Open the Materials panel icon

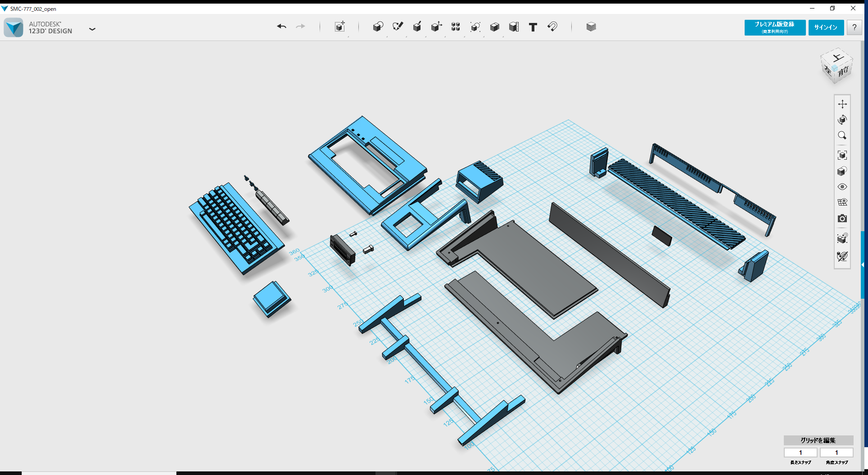(x=591, y=27)
